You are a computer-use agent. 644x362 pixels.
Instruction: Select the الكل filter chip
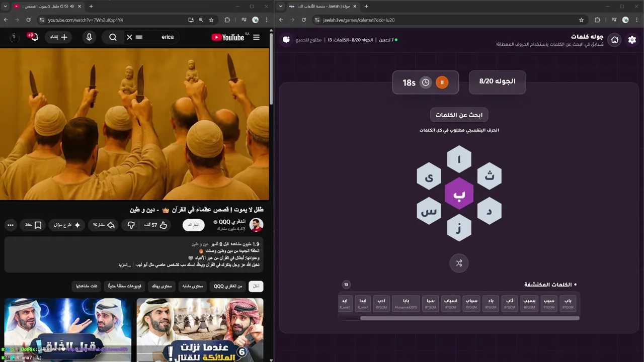pyautogui.click(x=256, y=286)
